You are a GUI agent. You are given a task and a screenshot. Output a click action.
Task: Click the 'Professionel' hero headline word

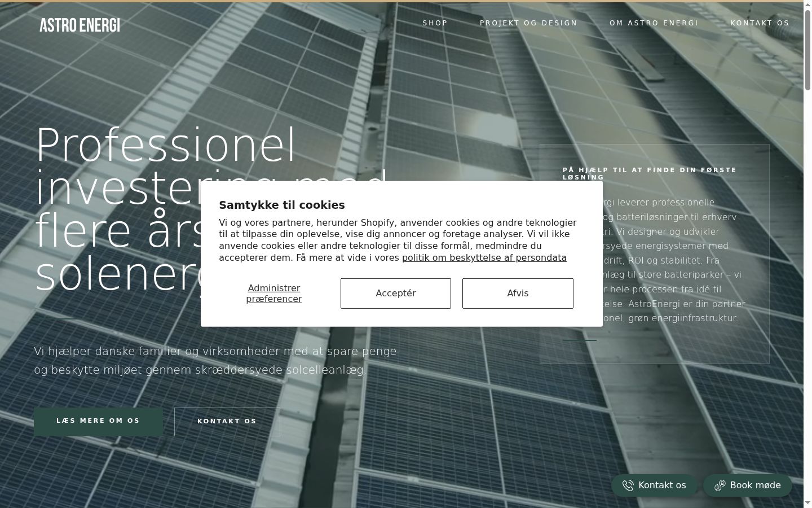click(166, 144)
